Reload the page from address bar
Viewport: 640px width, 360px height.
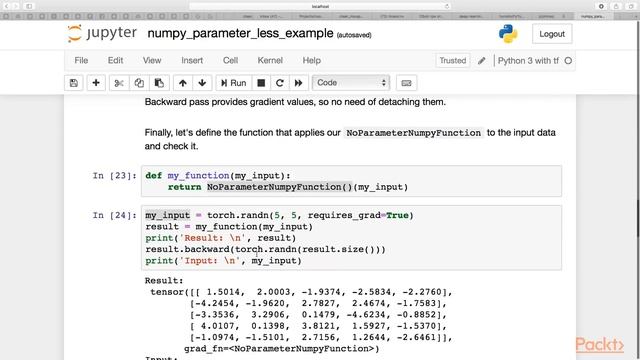tap(447, 6)
